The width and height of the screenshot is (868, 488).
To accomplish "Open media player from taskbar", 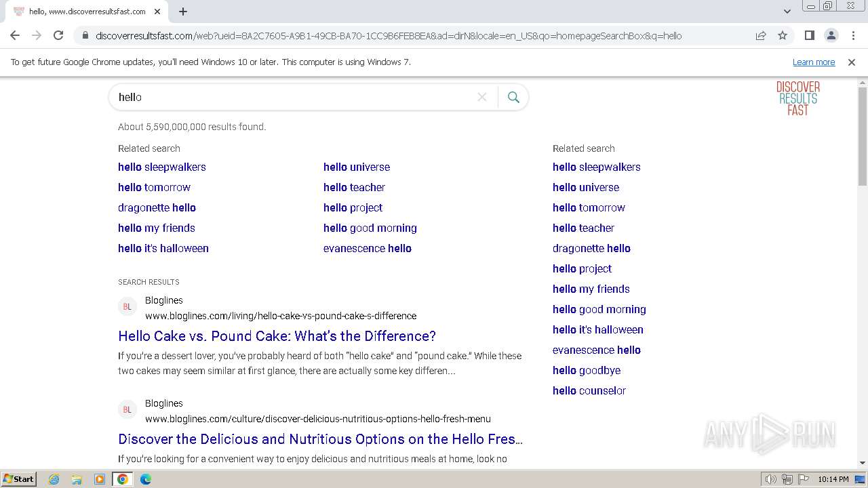I will pos(100,479).
